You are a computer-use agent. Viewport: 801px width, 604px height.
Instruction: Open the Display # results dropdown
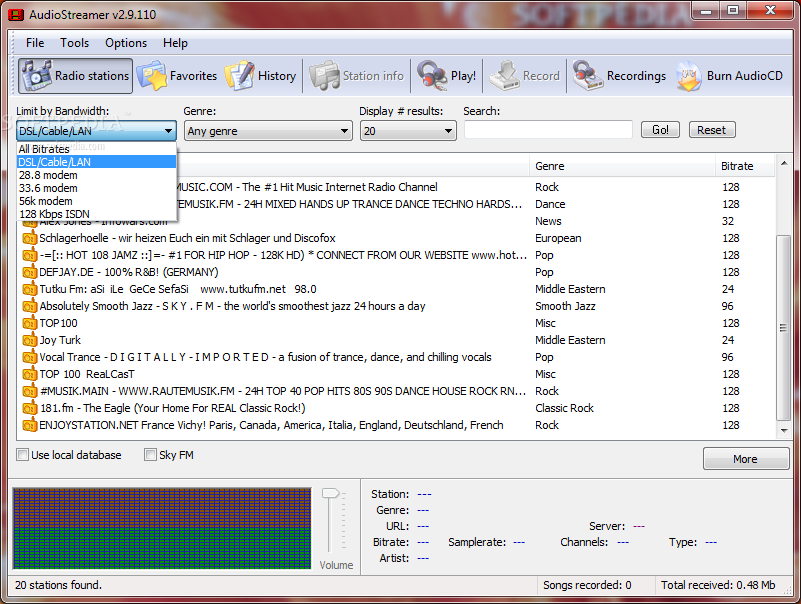click(408, 131)
